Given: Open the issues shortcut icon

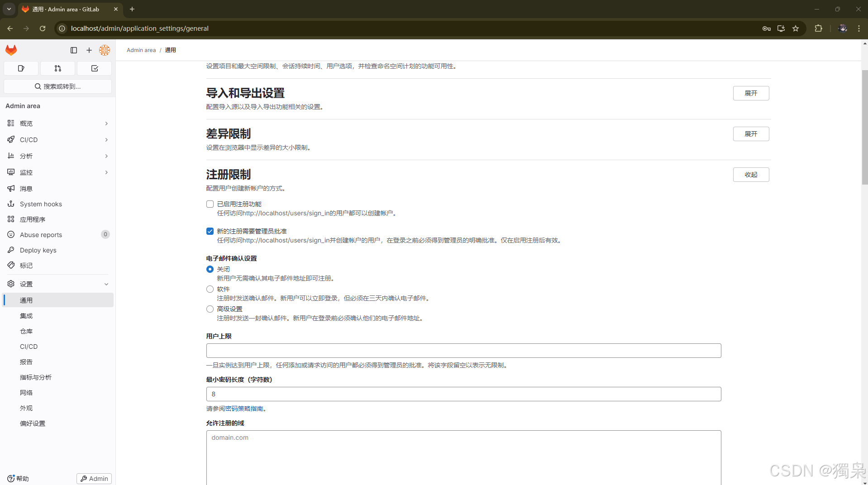Looking at the screenshot, I should [x=21, y=68].
